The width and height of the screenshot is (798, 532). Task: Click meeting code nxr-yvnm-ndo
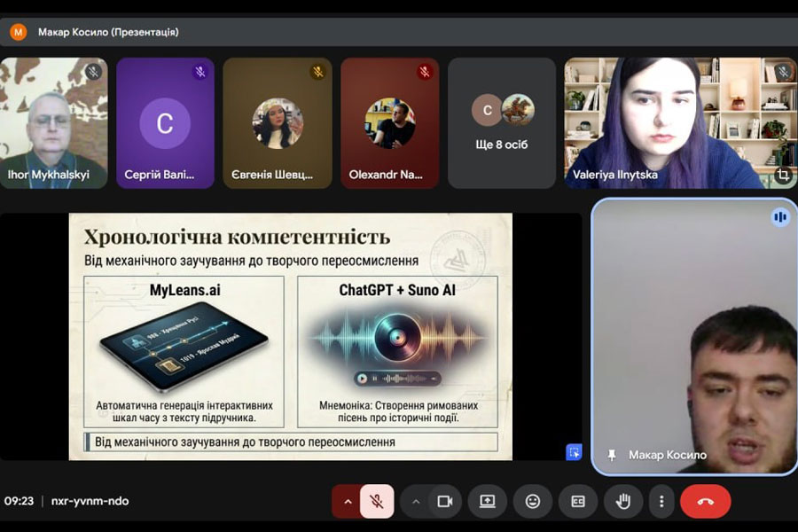pos(90,501)
